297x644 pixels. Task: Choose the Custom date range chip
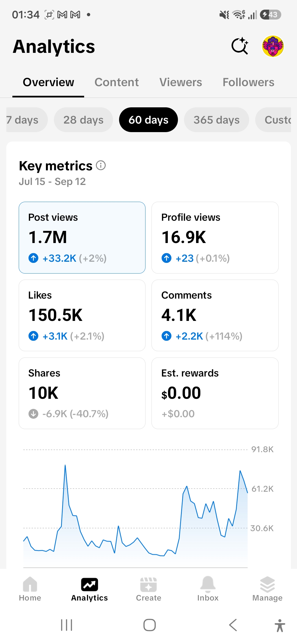273,120
